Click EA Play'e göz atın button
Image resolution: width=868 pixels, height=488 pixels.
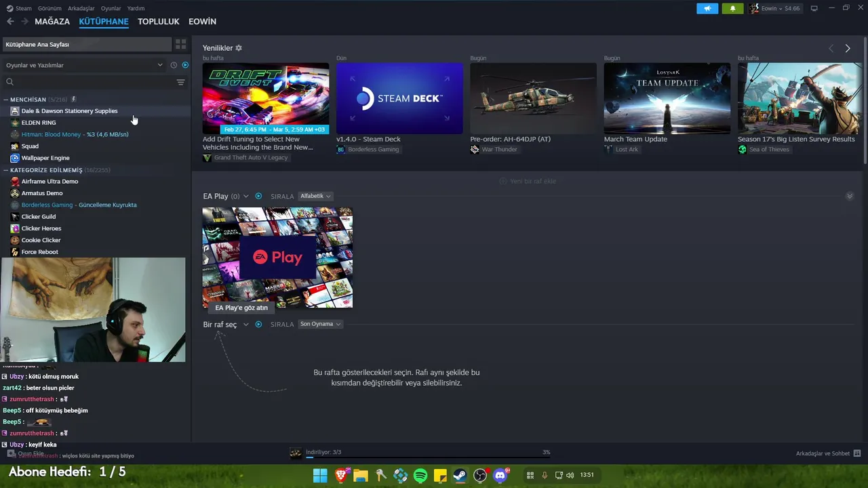(241, 308)
